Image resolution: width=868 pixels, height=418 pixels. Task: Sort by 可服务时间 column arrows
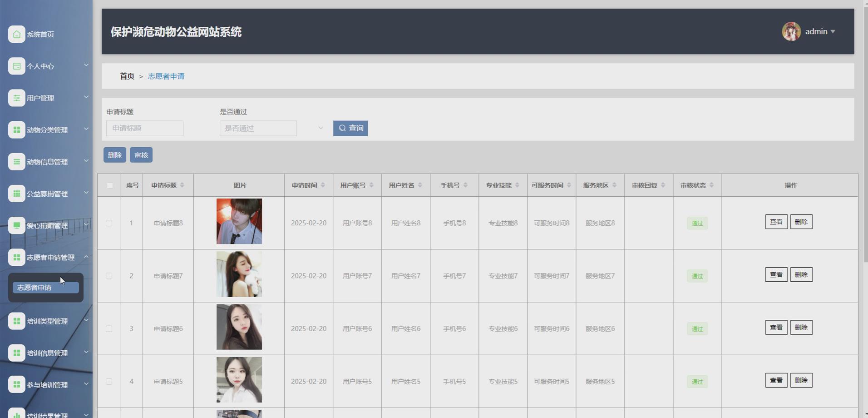click(x=569, y=185)
